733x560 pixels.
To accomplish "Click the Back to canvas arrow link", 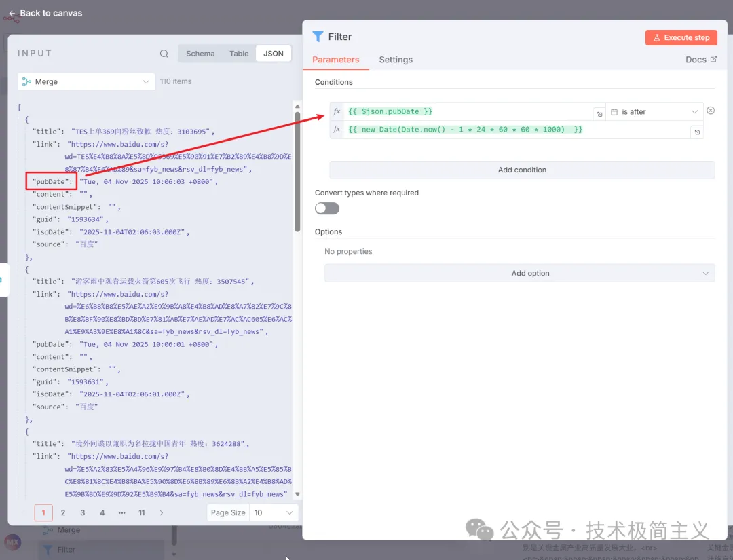I will (46, 13).
